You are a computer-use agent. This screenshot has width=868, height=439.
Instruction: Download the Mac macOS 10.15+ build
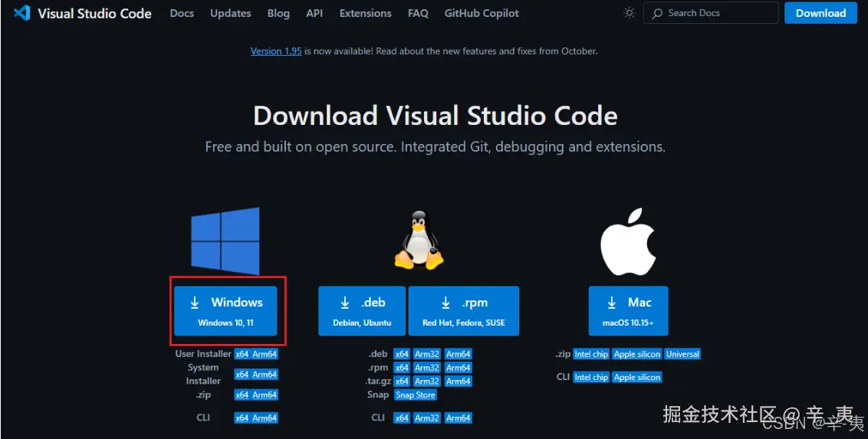[628, 311]
